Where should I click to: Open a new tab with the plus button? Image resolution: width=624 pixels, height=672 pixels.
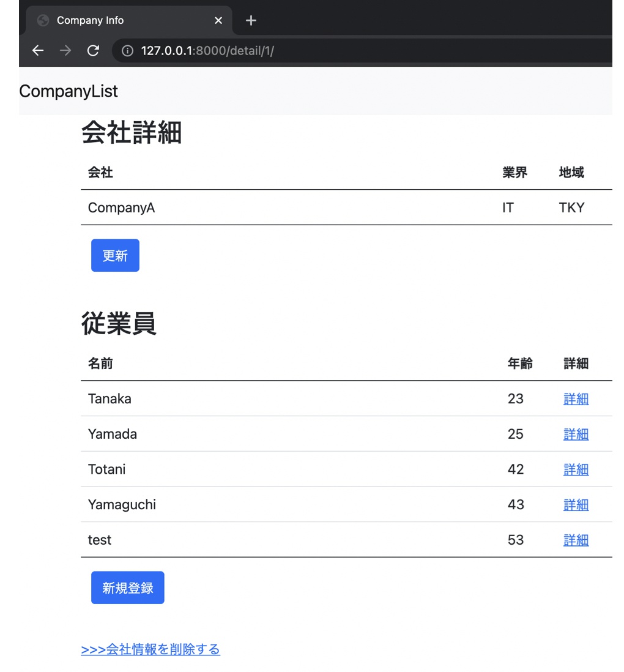(251, 20)
